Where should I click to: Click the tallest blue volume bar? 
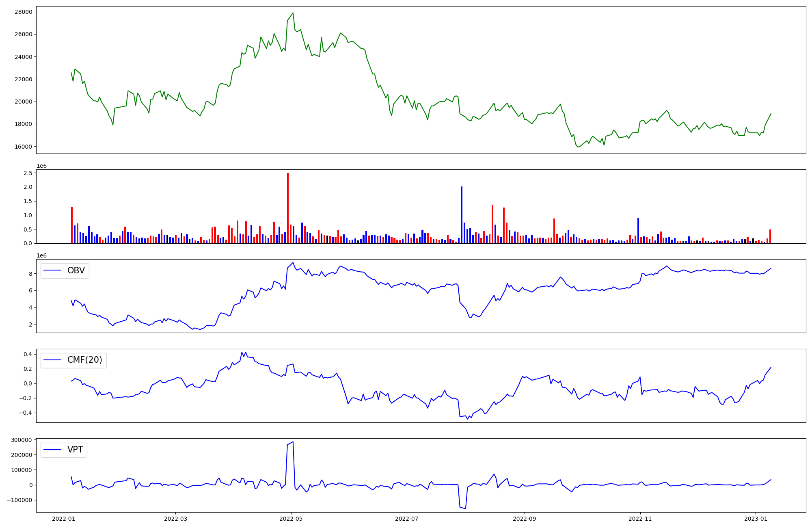[x=462, y=214]
